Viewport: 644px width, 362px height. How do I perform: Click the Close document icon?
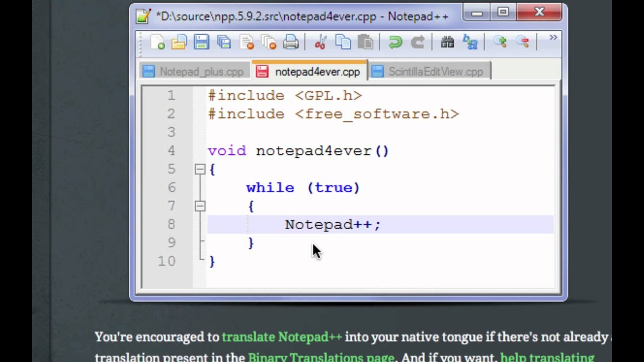pyautogui.click(x=247, y=42)
